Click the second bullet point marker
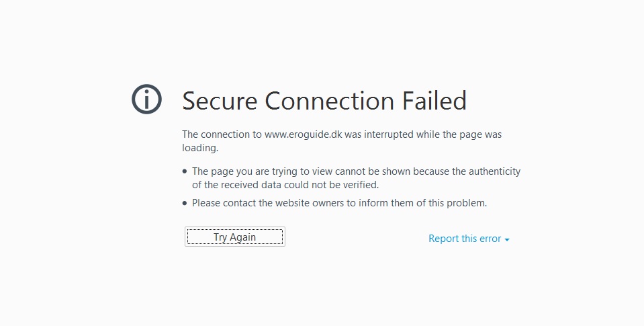 185,203
